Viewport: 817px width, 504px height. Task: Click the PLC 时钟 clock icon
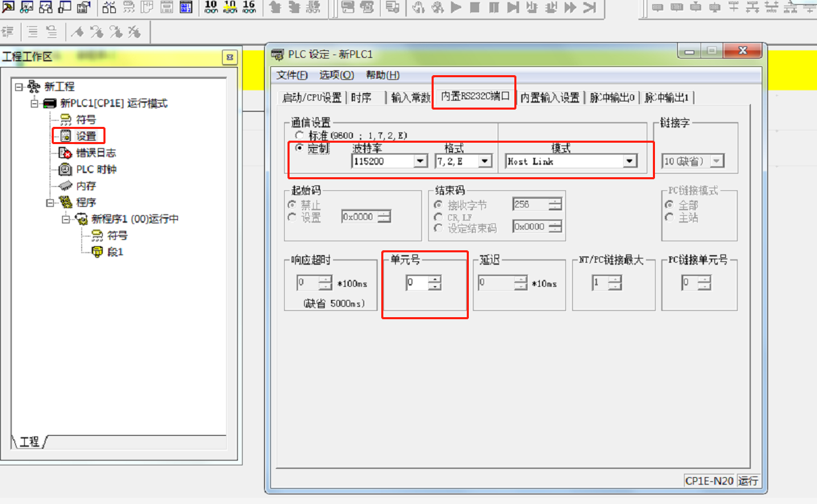(65, 170)
